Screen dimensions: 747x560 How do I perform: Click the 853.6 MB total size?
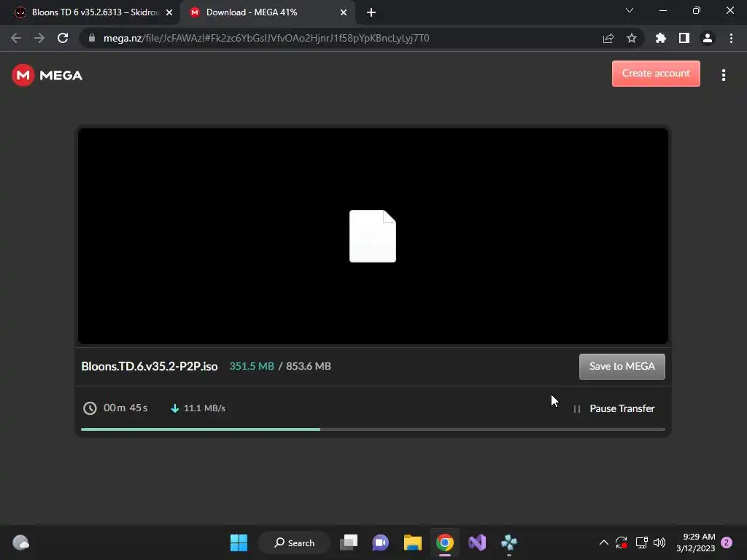point(309,366)
